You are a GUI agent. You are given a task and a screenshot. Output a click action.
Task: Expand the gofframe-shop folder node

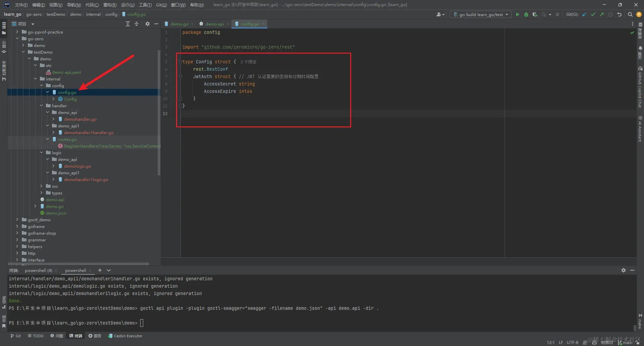(17, 233)
